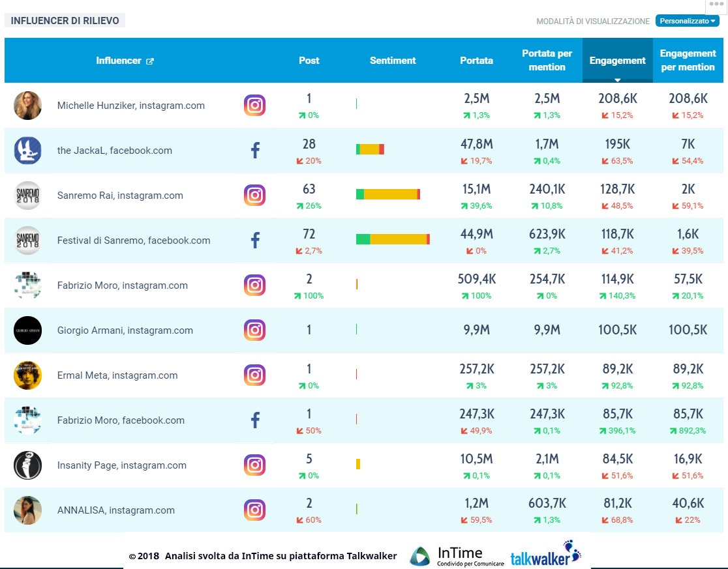
Task: Click Instagram icon in Giorgio Armani row
Action: click(x=254, y=330)
